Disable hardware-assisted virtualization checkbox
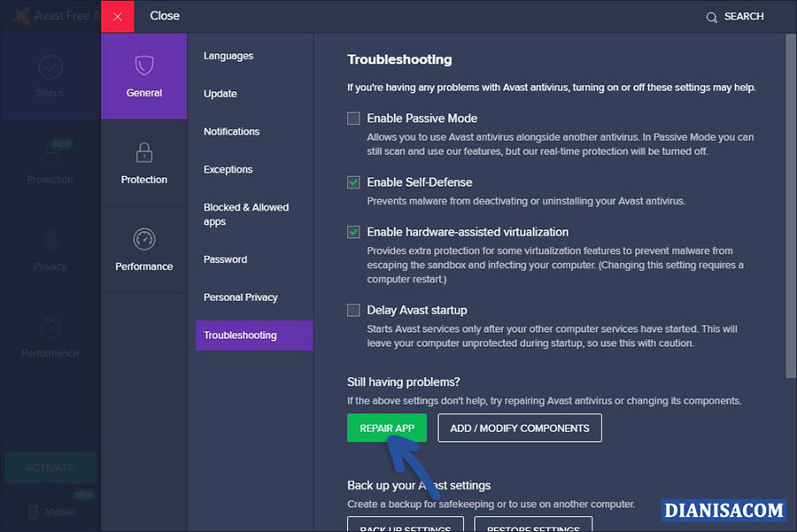Image resolution: width=797 pixels, height=532 pixels. click(353, 232)
